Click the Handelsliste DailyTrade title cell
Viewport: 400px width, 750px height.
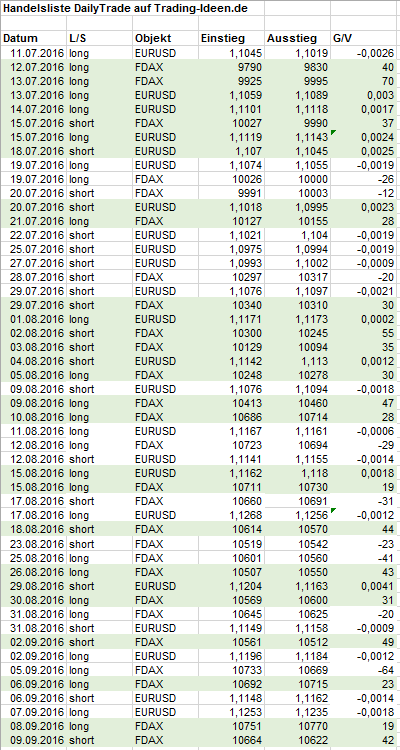[x=133, y=8]
